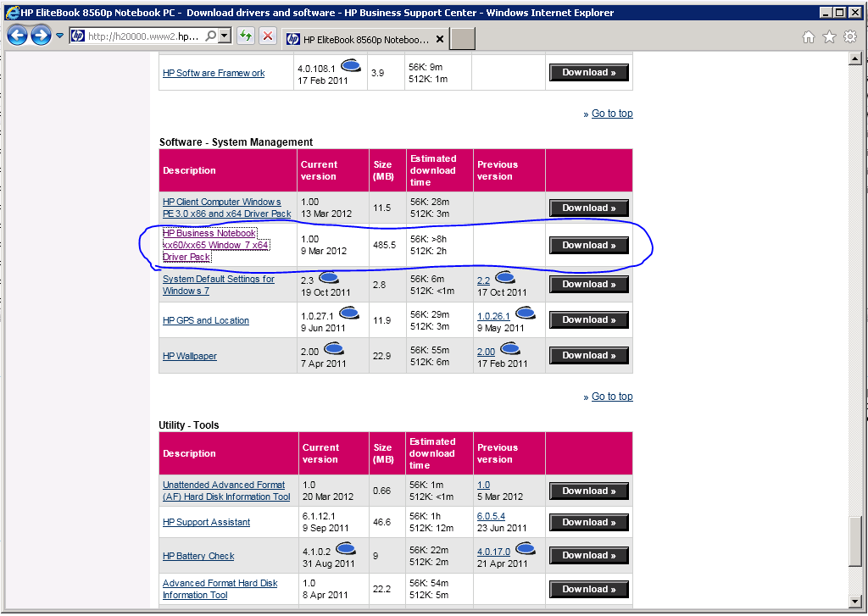The image size is (868, 616).
Task: Open System Default Settings for Windows 7 link
Action: pos(218,285)
